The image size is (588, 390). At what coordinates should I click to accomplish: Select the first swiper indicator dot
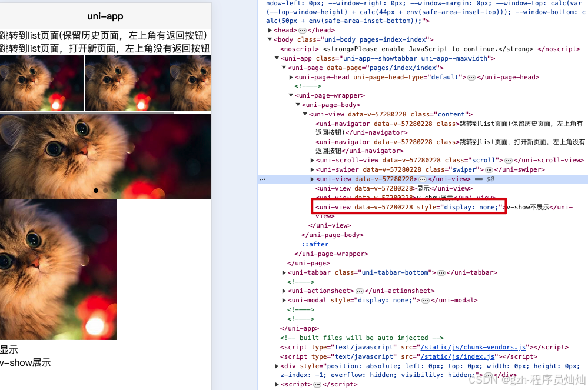96,191
